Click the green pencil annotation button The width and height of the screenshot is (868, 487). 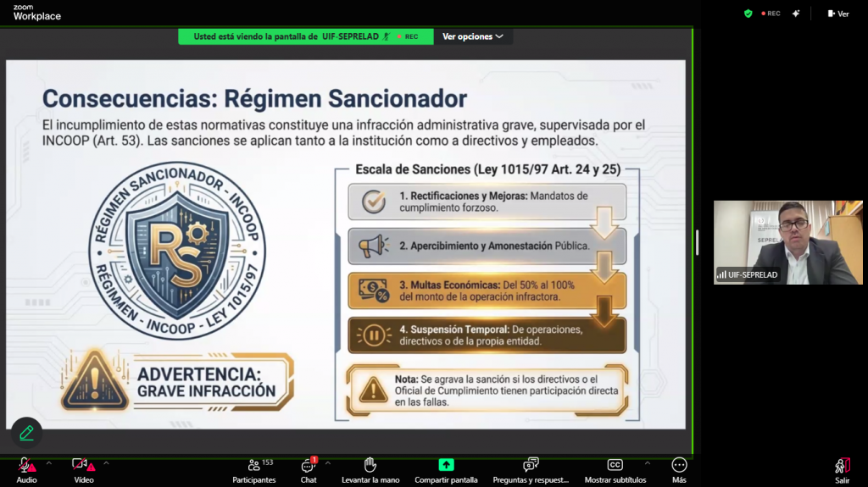(26, 433)
